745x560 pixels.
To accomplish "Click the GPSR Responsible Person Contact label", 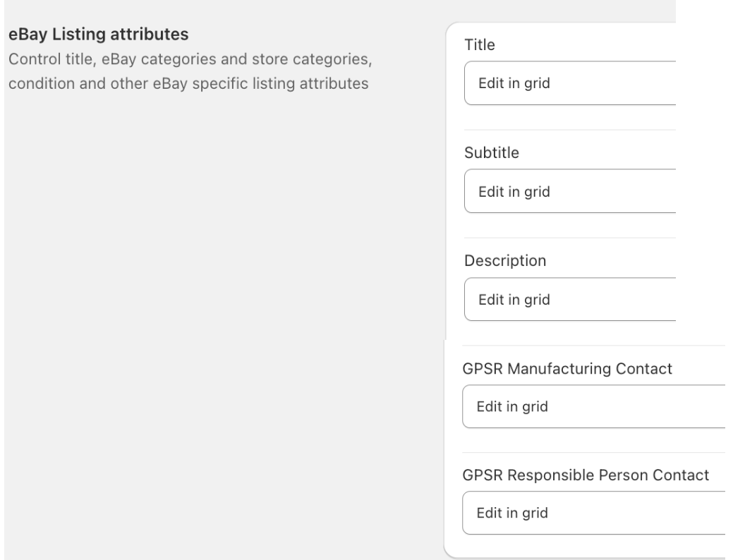I will (x=586, y=475).
